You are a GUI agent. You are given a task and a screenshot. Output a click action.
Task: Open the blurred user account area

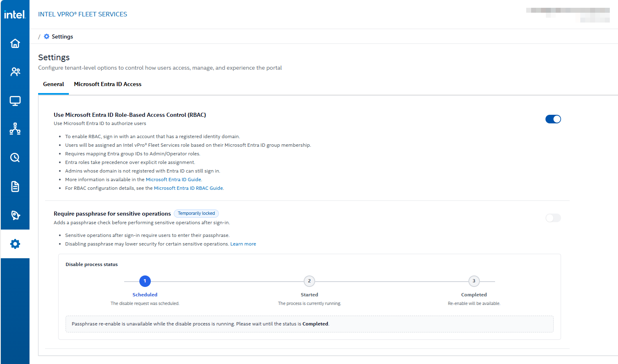(568, 15)
